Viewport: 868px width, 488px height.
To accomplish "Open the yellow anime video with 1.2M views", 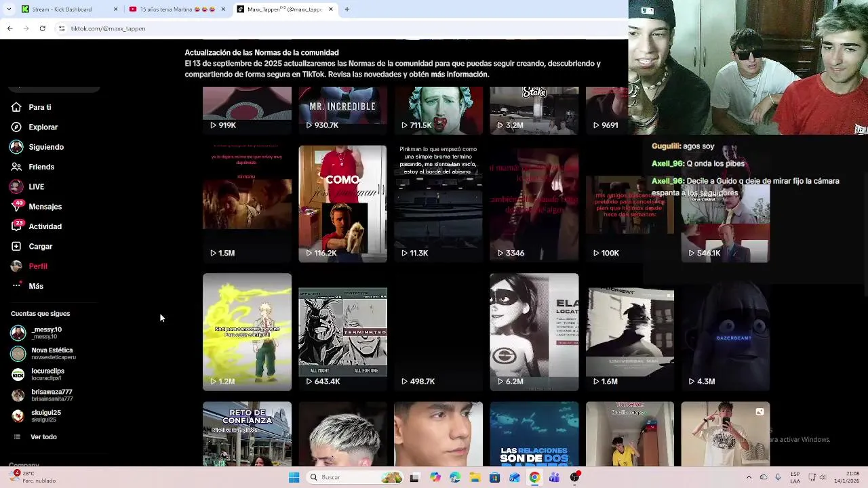I will [x=247, y=332].
